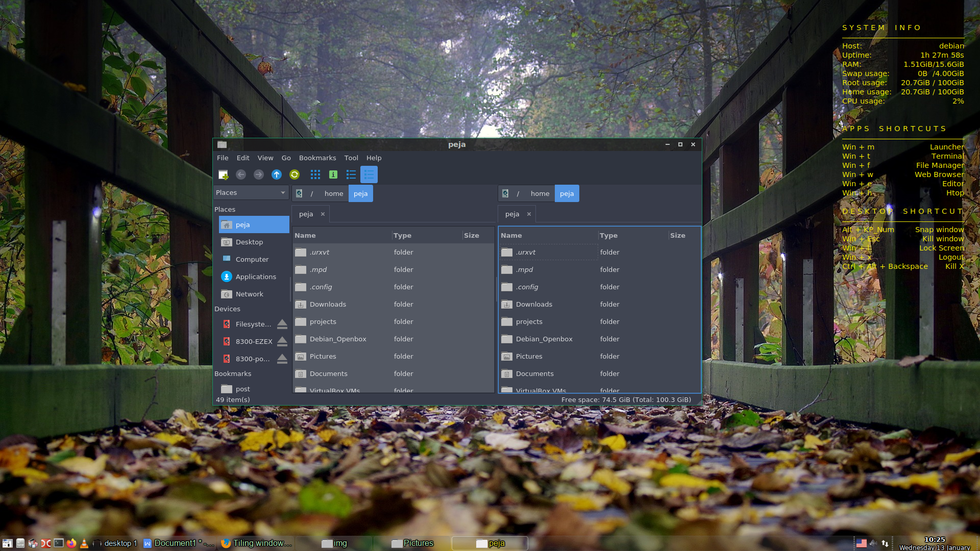Image resolution: width=980 pixels, height=551 pixels.
Task: Open a new tab with toolbar icon
Action: tap(223, 174)
